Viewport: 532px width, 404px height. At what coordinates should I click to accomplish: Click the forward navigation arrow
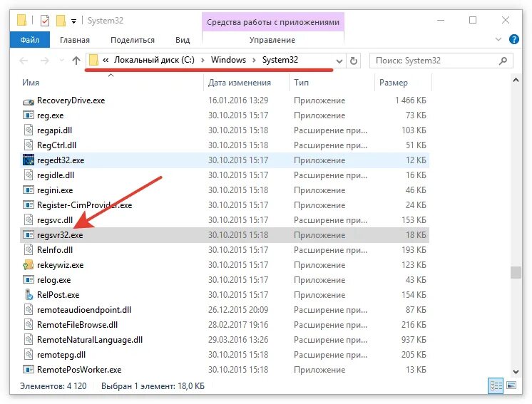coord(44,61)
